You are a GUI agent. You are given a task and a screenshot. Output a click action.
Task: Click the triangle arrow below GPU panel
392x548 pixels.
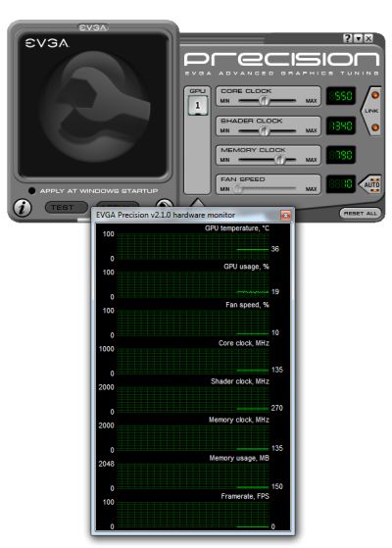click(198, 202)
